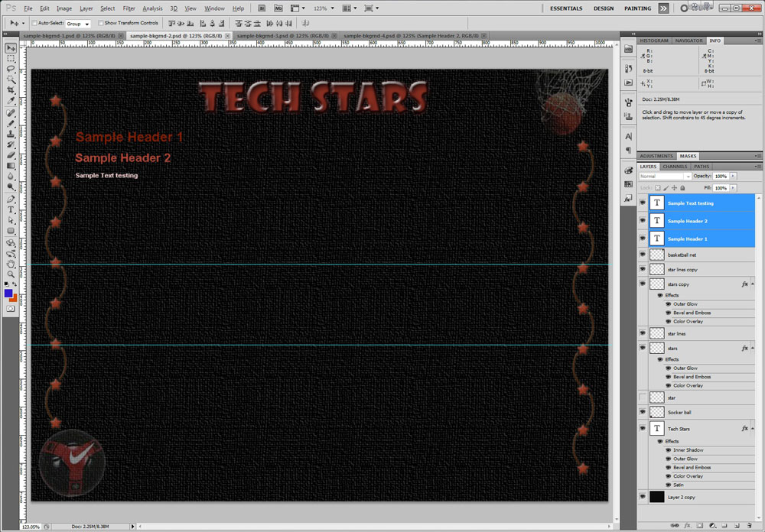Viewport: 765px width, 532px height.
Task: Choose the Horizontal Type tool
Action: tap(11, 209)
